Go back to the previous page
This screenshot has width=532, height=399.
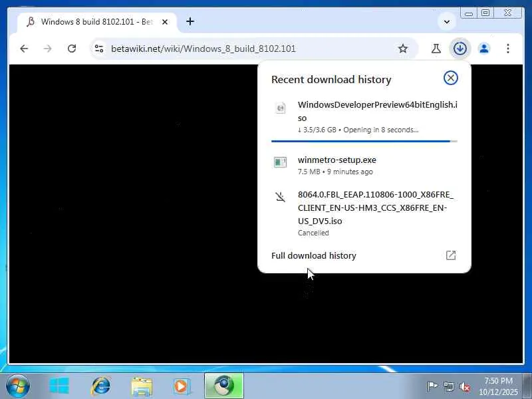24,49
